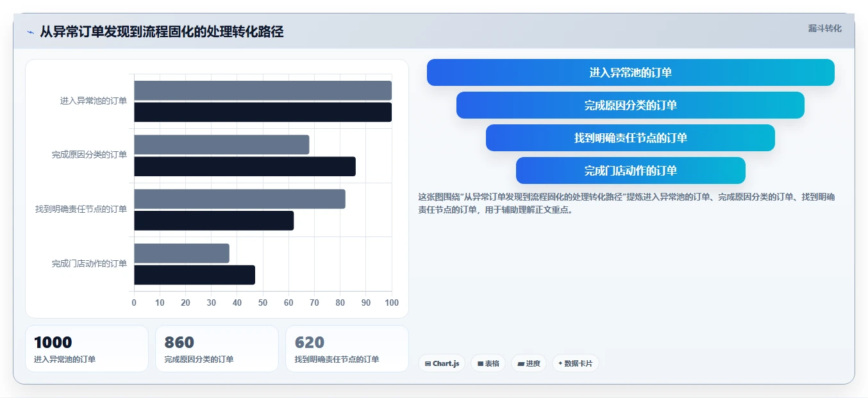Click the 620 stat card value

pos(310,342)
